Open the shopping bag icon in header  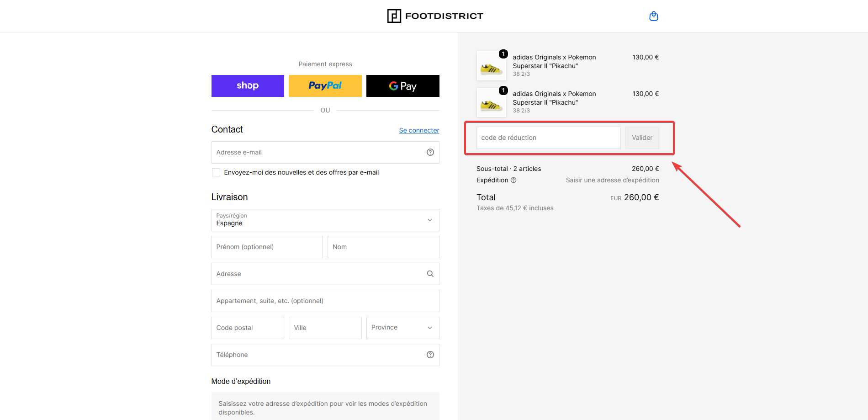pyautogui.click(x=654, y=16)
